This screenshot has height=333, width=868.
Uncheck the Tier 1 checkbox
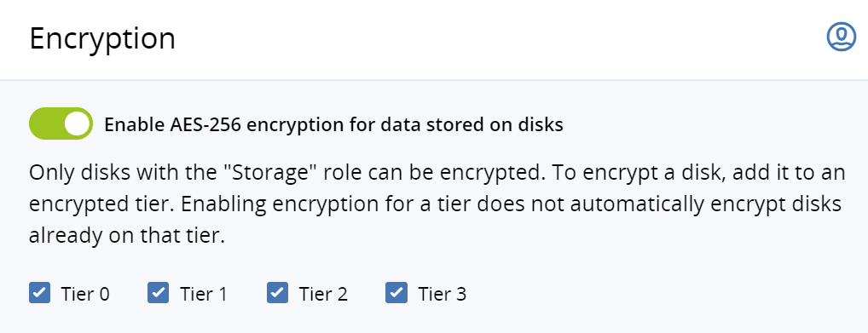(159, 293)
